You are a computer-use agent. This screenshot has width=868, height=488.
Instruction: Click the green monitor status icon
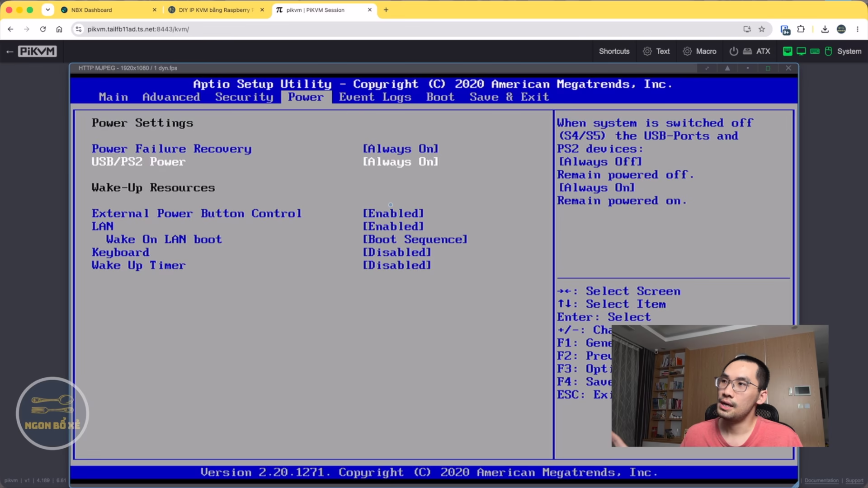(x=801, y=52)
